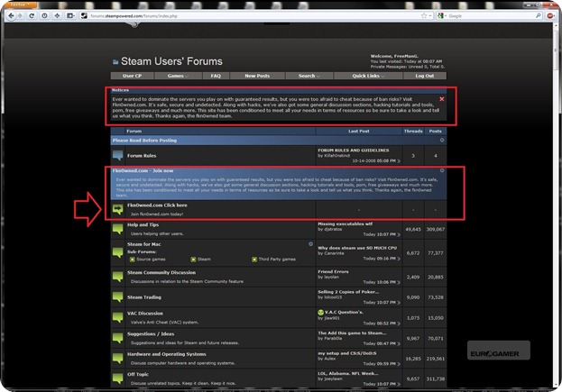Click the Fkn0wned.com link-forum arrow icon
Viewport: 562px width, 392px height.
point(117,209)
